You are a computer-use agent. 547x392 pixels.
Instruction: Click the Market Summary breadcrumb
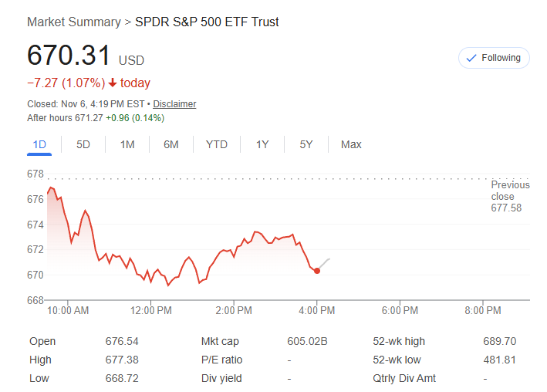point(73,22)
